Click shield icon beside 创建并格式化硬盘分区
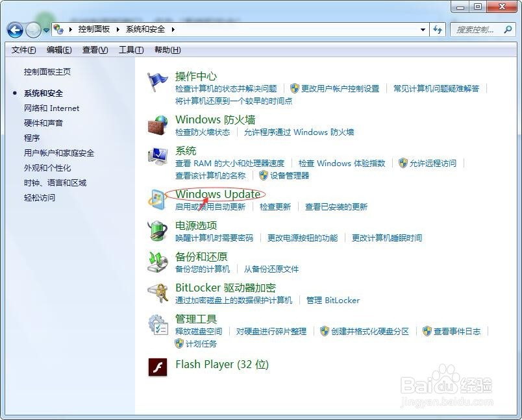522x420 pixels. [x=324, y=331]
